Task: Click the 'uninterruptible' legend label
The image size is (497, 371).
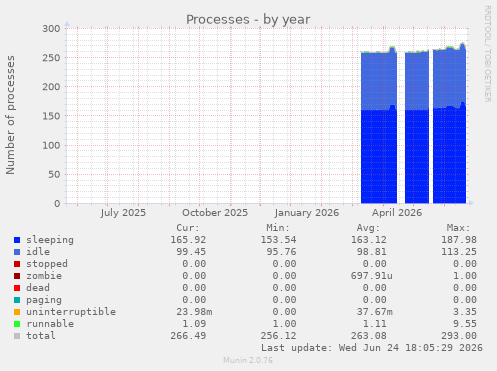Action: tap(71, 312)
